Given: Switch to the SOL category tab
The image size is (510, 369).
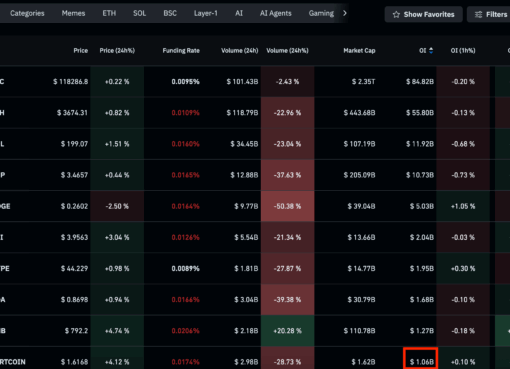Looking at the screenshot, I should [139, 13].
